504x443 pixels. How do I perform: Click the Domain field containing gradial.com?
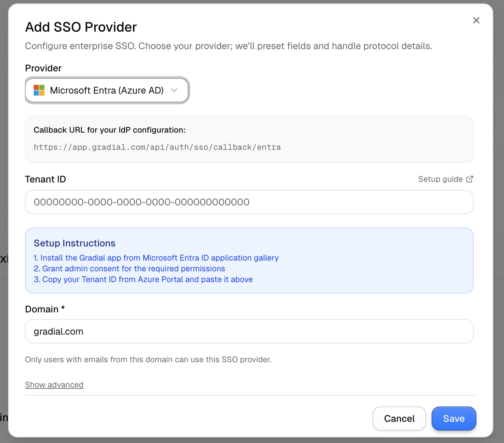tap(249, 331)
